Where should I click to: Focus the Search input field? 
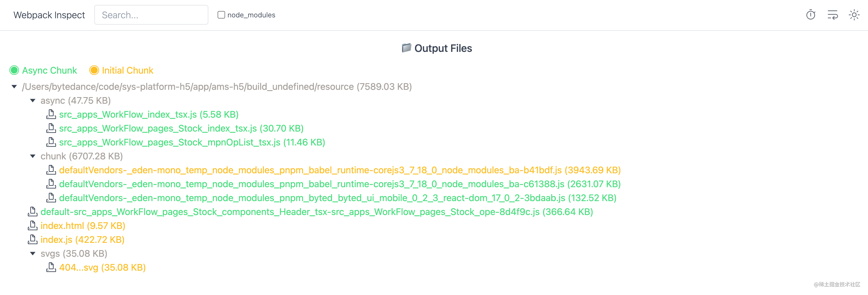[151, 15]
